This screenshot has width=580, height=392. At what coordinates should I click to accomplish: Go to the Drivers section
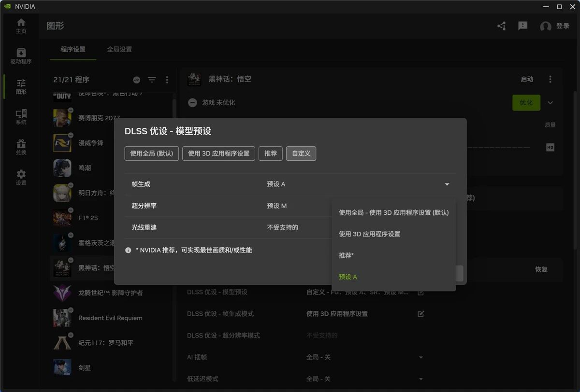(x=21, y=56)
